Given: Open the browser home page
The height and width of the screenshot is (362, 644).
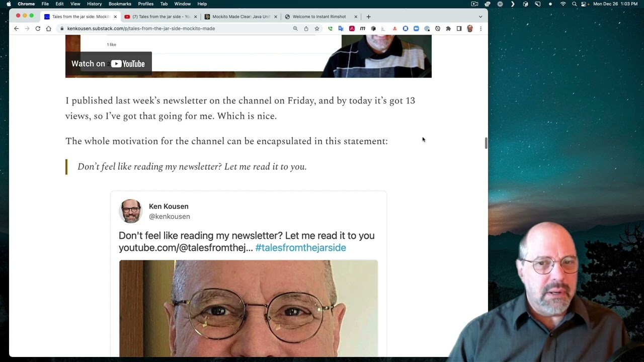Looking at the screenshot, I should [x=48, y=29].
